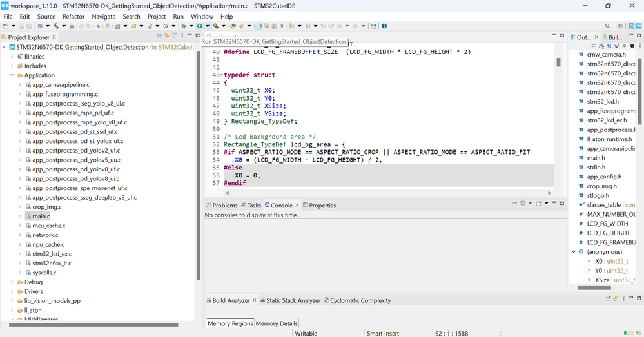Open the Refactor menu
The width and height of the screenshot is (644, 337).
point(73,16)
